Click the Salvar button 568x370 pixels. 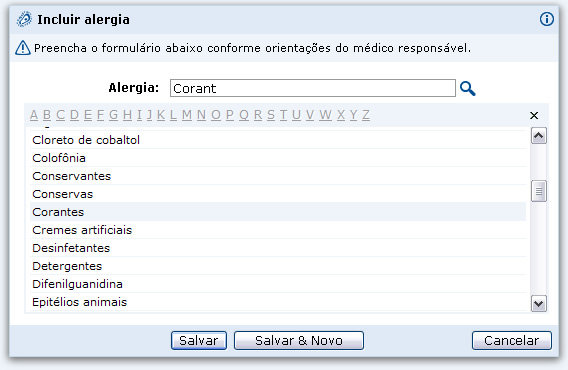click(x=199, y=341)
